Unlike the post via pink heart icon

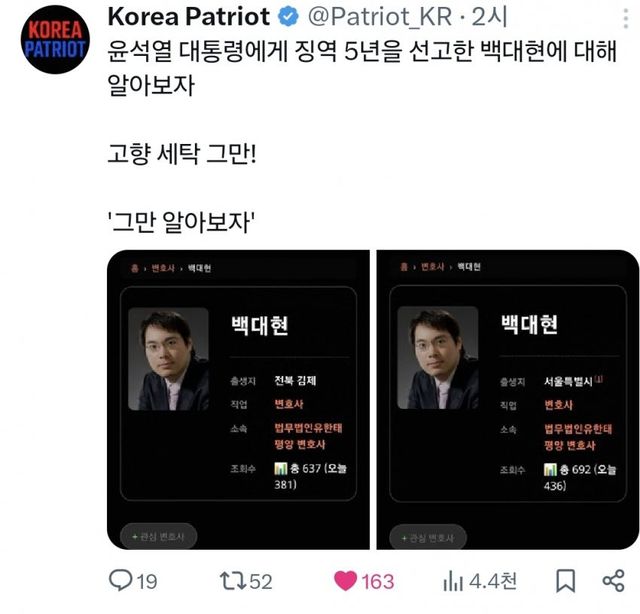pyautogui.click(x=345, y=581)
